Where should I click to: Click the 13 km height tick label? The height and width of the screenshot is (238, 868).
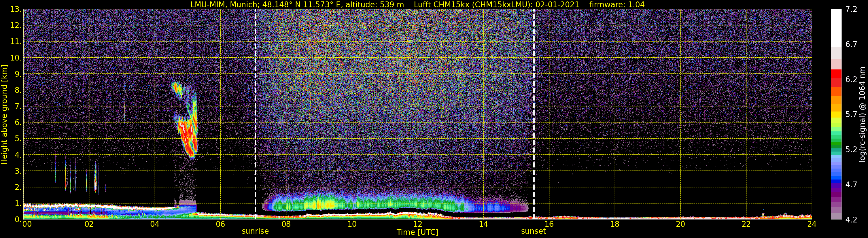tap(15, 9)
